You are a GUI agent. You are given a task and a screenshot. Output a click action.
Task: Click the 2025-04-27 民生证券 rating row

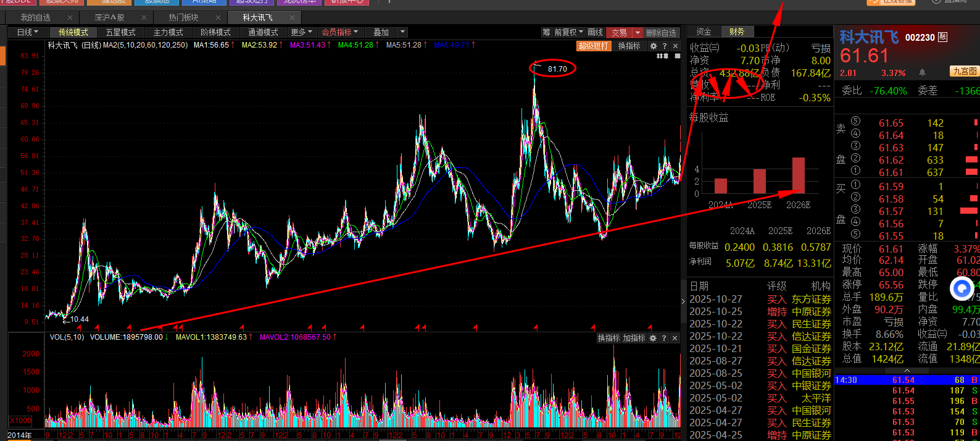(760, 422)
